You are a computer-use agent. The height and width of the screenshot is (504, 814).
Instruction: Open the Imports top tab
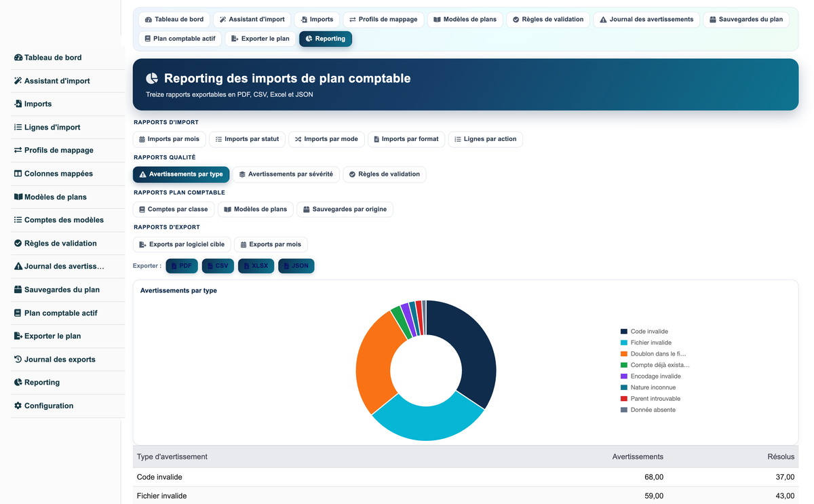317,20
